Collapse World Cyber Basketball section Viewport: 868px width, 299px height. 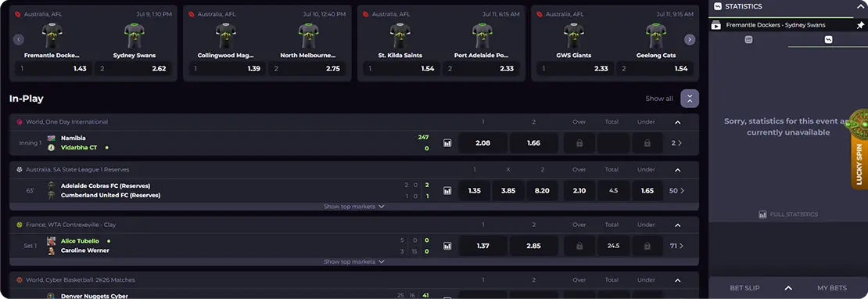pyautogui.click(x=677, y=281)
